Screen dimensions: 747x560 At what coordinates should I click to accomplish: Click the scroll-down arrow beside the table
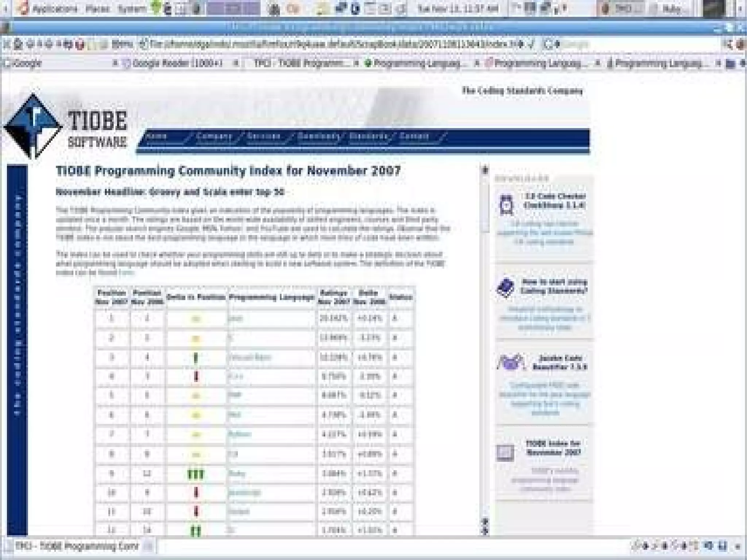pos(485,531)
